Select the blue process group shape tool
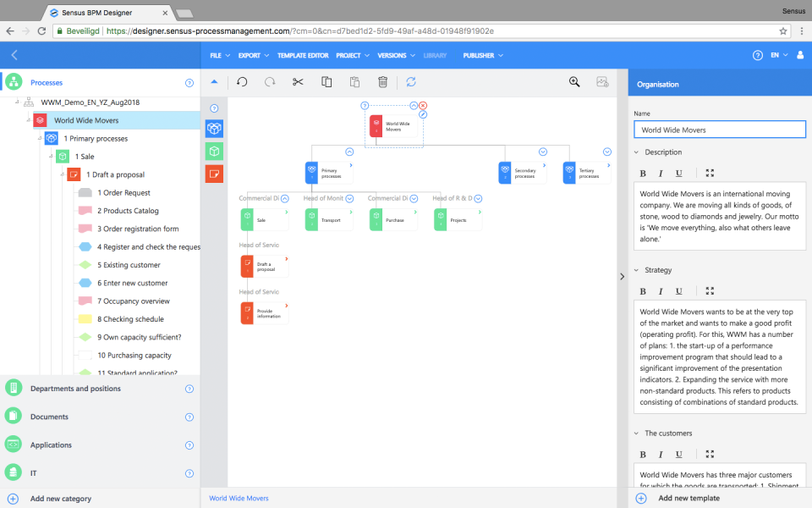The image size is (812, 508). (x=214, y=129)
